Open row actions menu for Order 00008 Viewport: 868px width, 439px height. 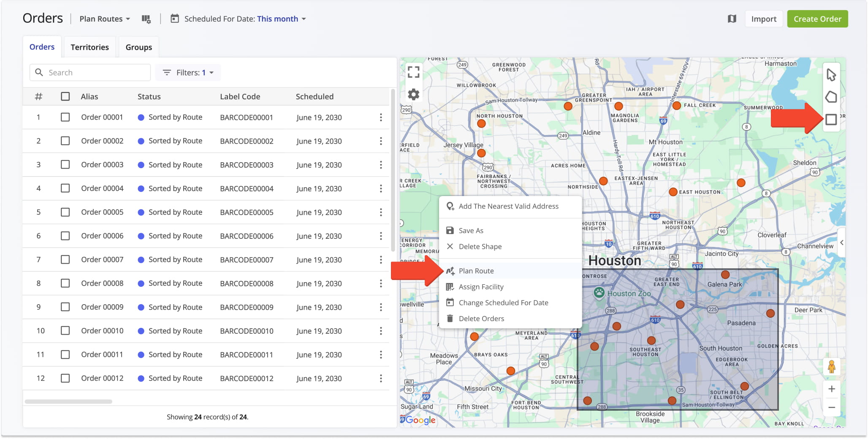(x=381, y=283)
